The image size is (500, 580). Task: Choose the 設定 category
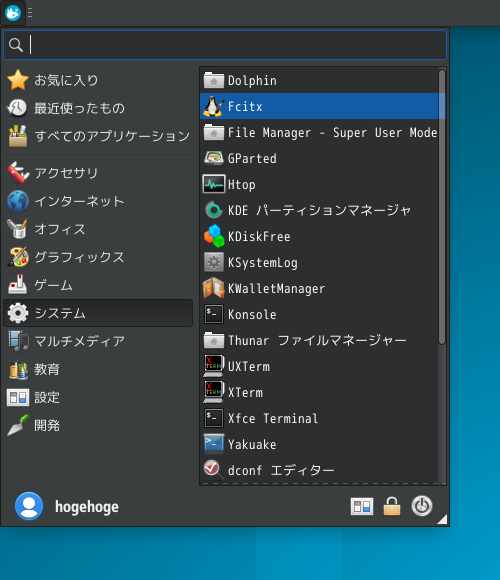(98, 397)
